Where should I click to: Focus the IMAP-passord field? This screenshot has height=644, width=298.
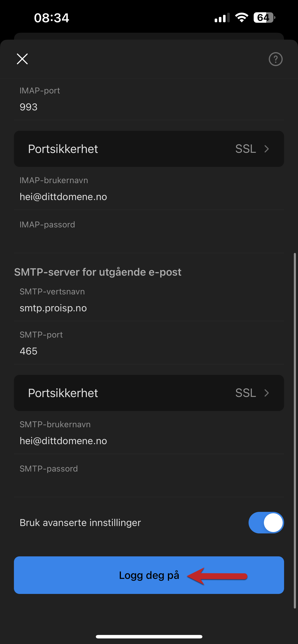pyautogui.click(x=149, y=232)
